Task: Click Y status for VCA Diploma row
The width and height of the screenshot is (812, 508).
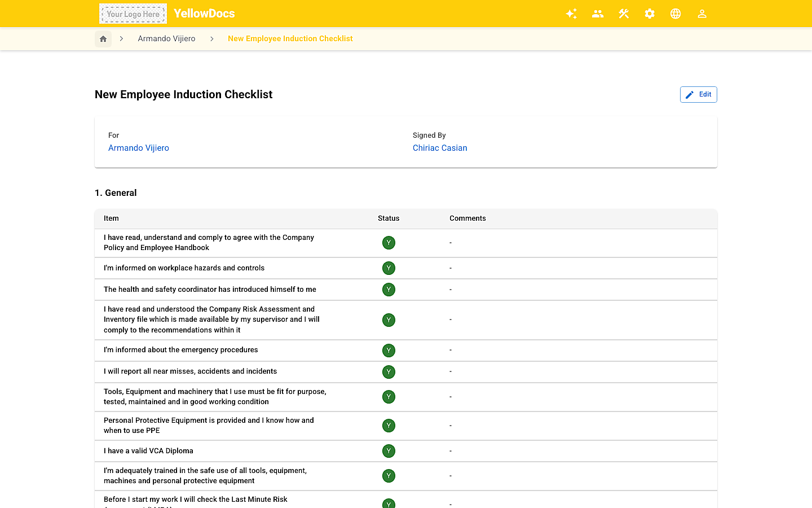Action: pyautogui.click(x=389, y=451)
